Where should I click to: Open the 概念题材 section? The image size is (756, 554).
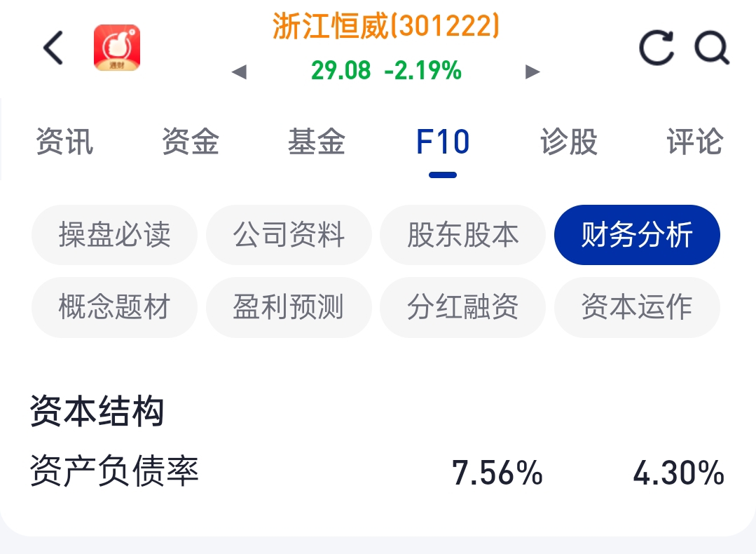pyautogui.click(x=114, y=307)
